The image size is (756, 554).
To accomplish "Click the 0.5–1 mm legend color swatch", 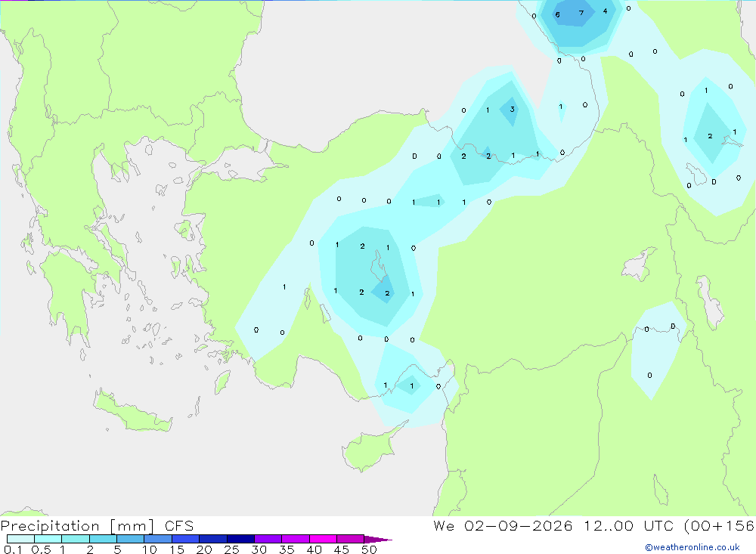I will [48, 539].
